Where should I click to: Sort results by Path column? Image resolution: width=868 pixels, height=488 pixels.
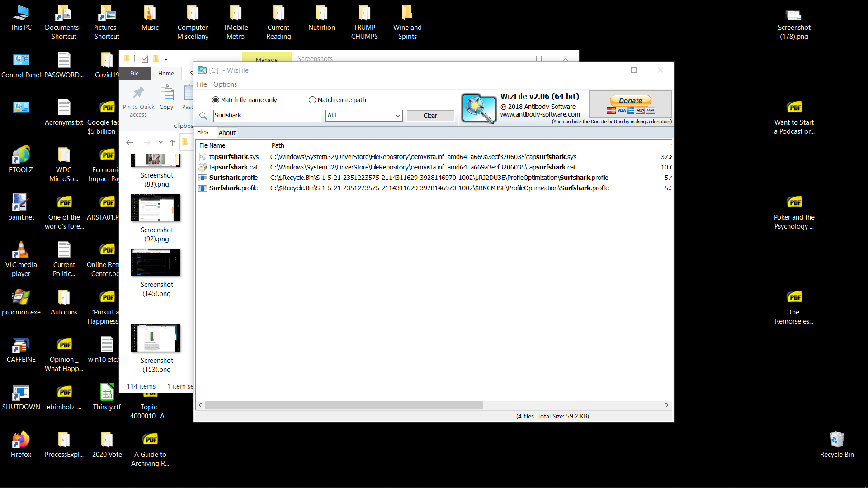[x=458, y=145]
